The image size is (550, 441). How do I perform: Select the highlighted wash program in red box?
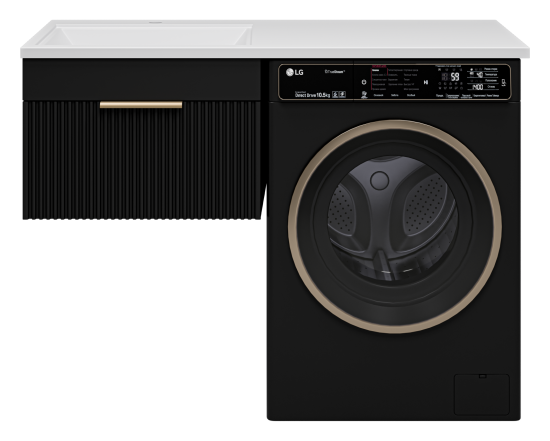coord(380,71)
